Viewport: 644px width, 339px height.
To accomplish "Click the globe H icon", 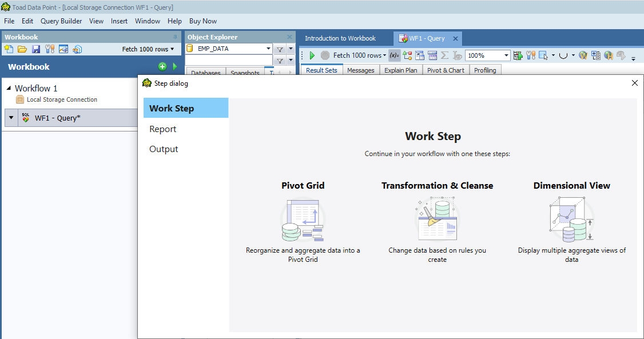I will pos(609,55).
